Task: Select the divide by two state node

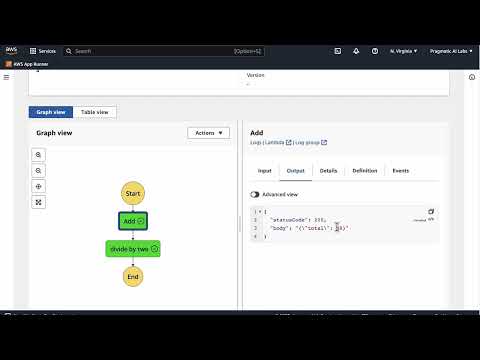Action: (x=133, y=249)
